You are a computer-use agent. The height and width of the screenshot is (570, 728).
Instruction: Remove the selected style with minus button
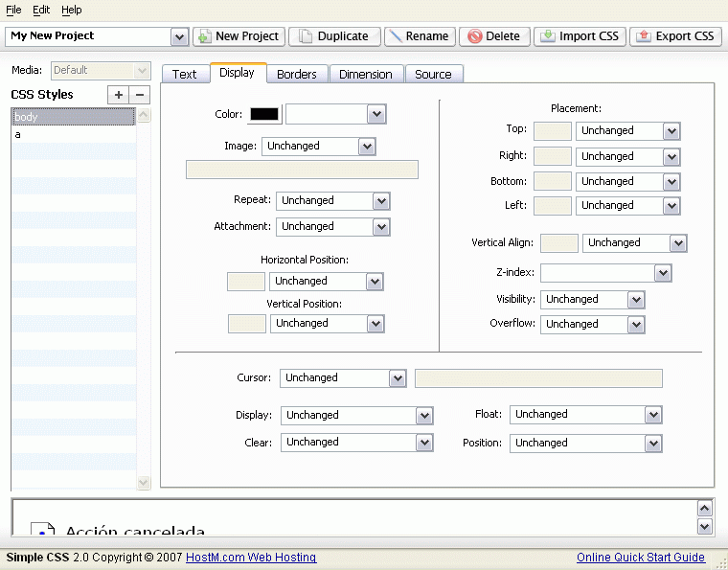click(140, 94)
